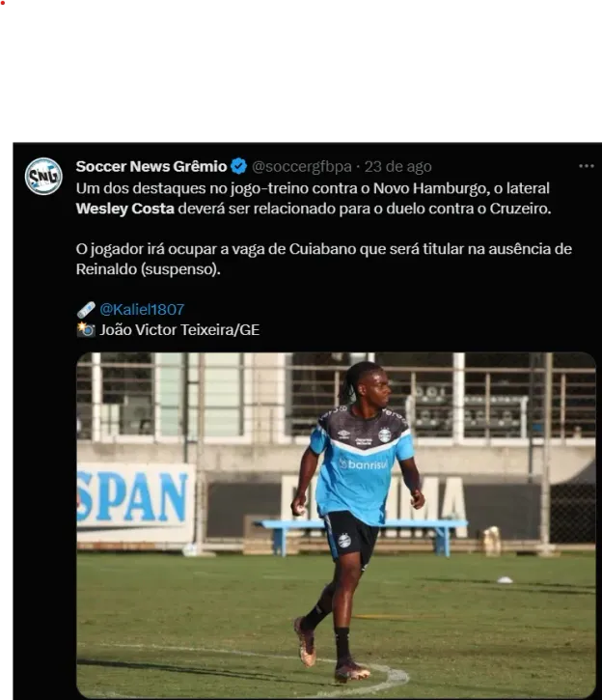
Task: Click the memo emoji before @Kaliel1807
Action: tap(86, 309)
